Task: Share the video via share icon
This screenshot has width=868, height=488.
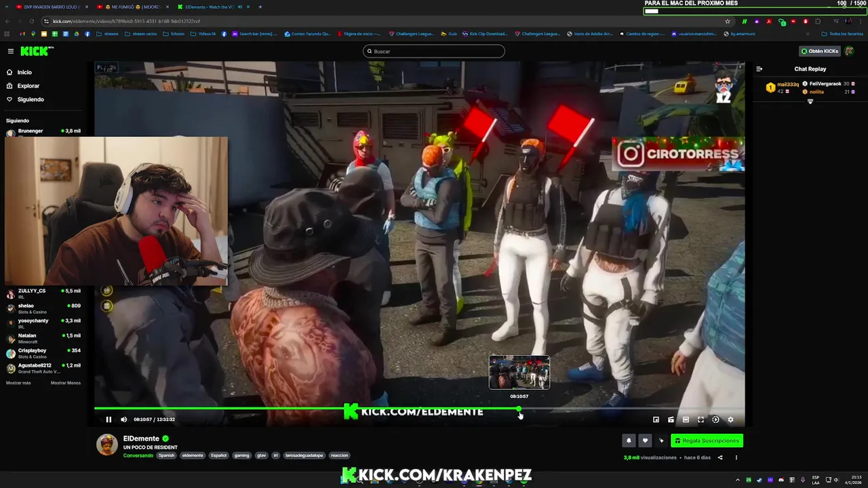Action: click(720, 457)
